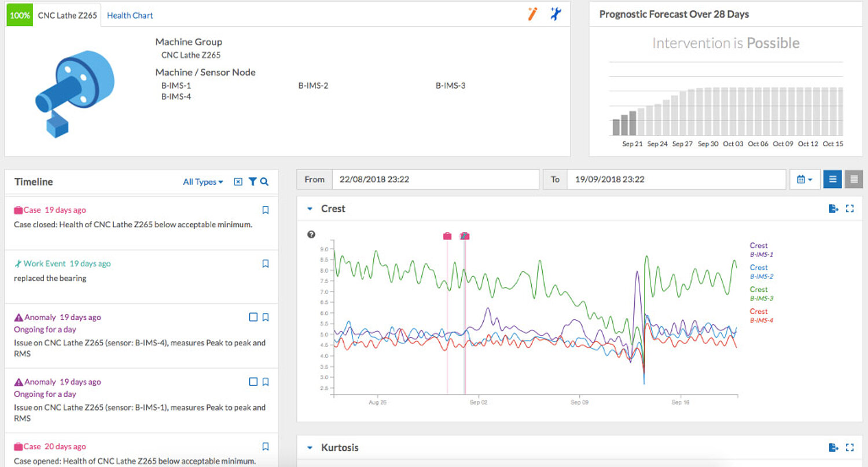Click the Crest chart help question mark
Screen dimensions: 868x467
point(311,234)
